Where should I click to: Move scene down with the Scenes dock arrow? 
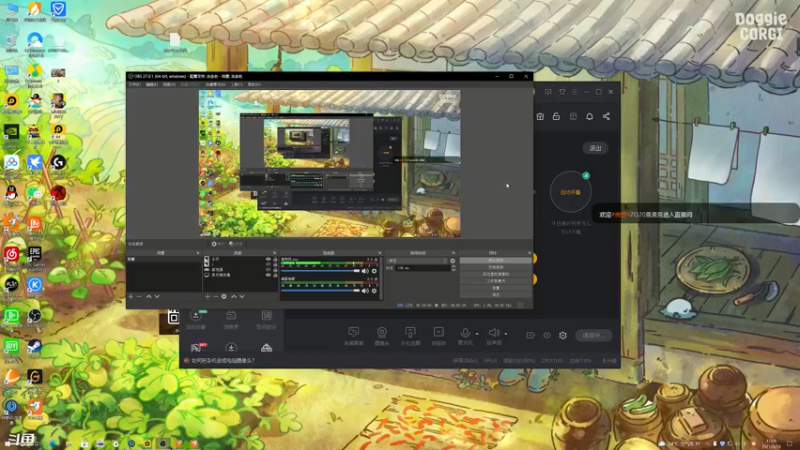pyautogui.click(x=157, y=296)
